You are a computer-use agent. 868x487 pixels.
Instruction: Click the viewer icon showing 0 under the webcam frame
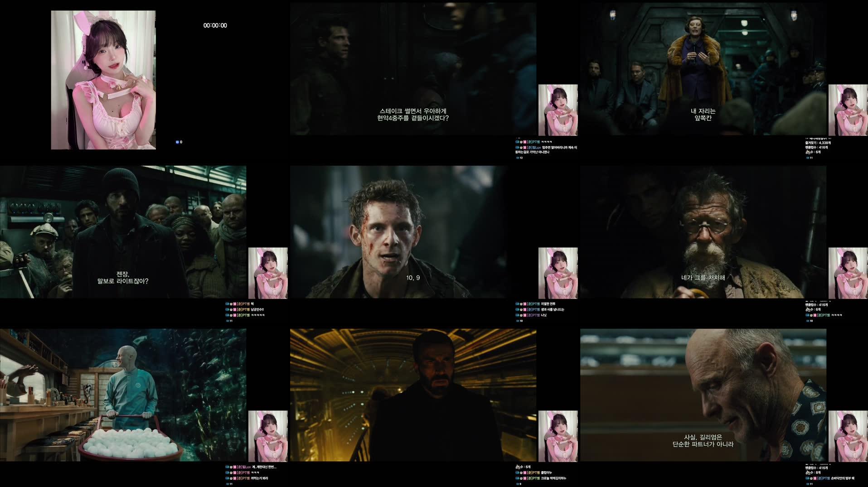click(x=177, y=142)
